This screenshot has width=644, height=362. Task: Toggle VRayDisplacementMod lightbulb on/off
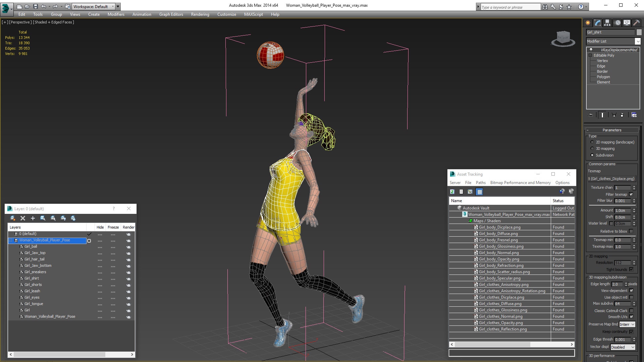click(591, 50)
